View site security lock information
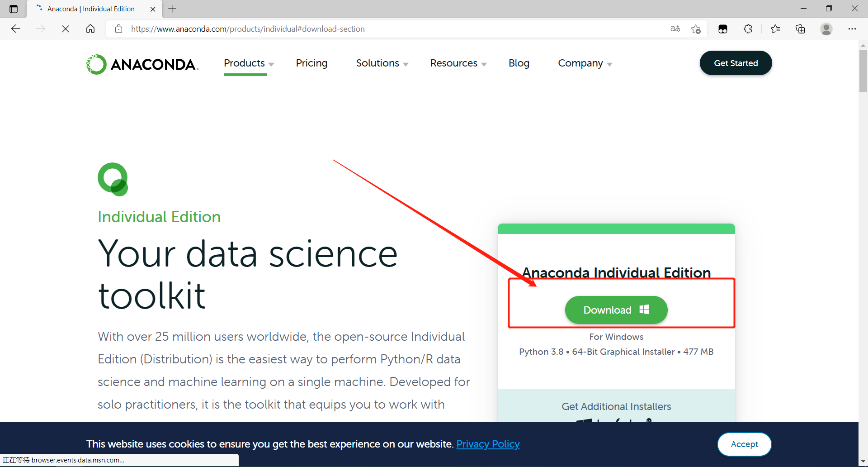This screenshot has width=868, height=467. 118,29
